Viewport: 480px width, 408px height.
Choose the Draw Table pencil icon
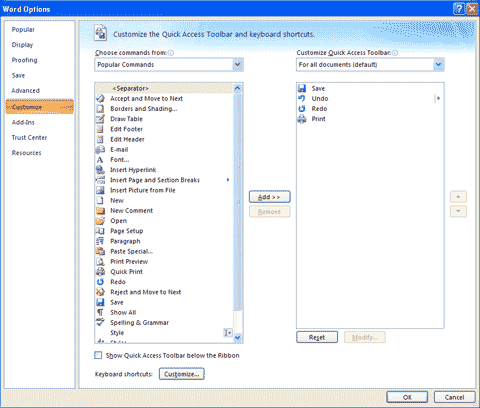pos(100,119)
